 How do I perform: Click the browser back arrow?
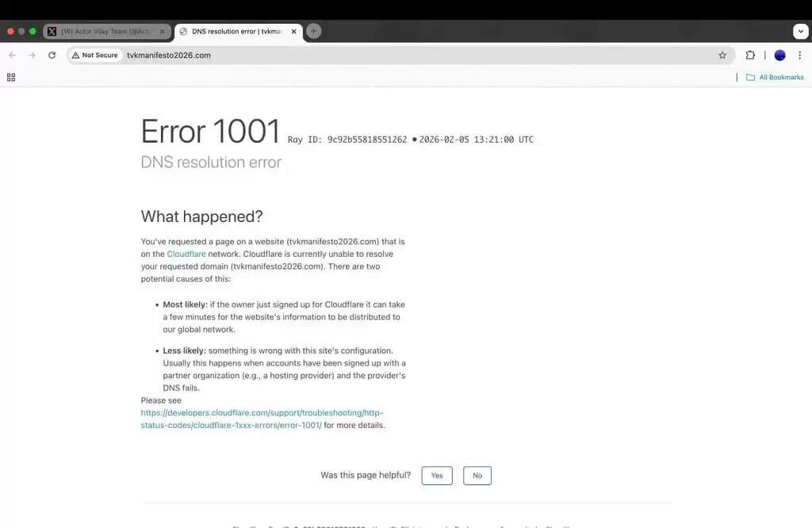pos(12,55)
